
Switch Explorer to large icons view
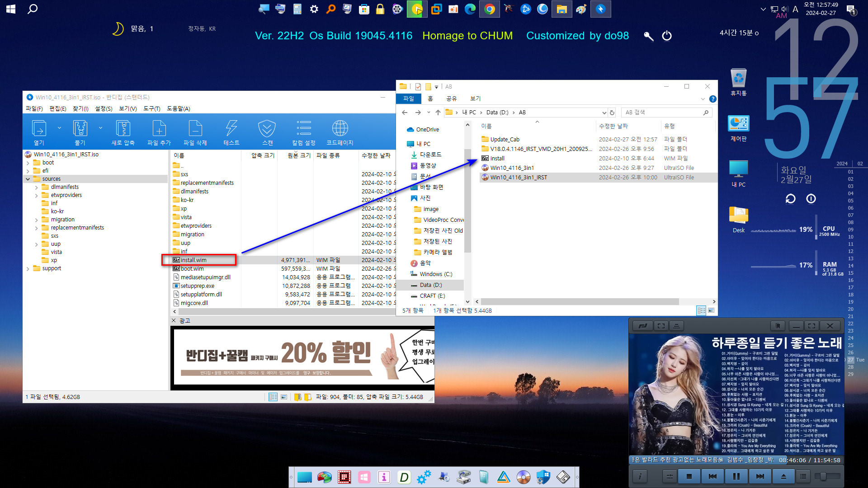[711, 310]
